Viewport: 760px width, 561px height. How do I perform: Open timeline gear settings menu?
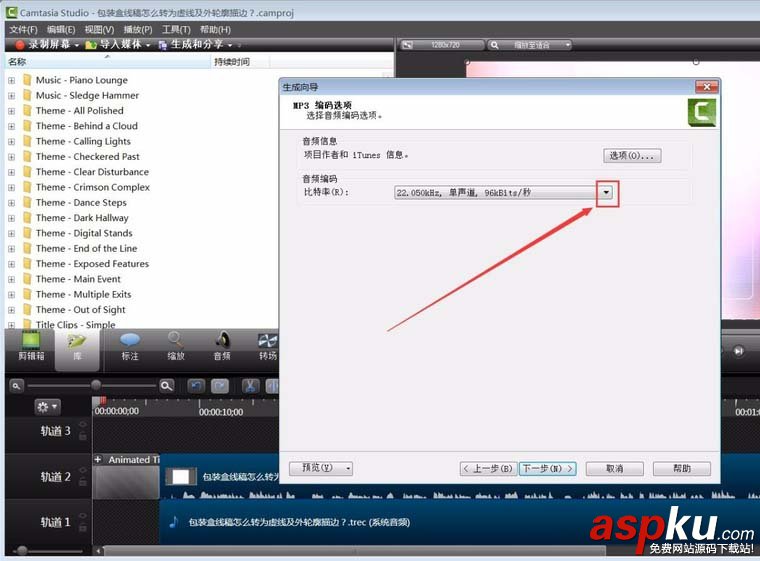coord(47,407)
